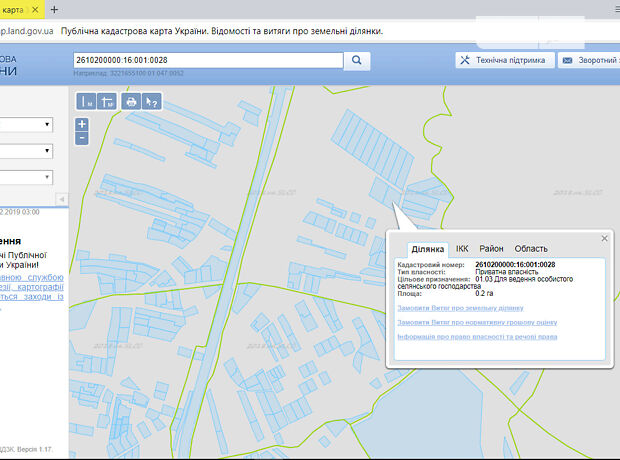
Task: Open a new browser tab
Action: [x=54, y=9]
